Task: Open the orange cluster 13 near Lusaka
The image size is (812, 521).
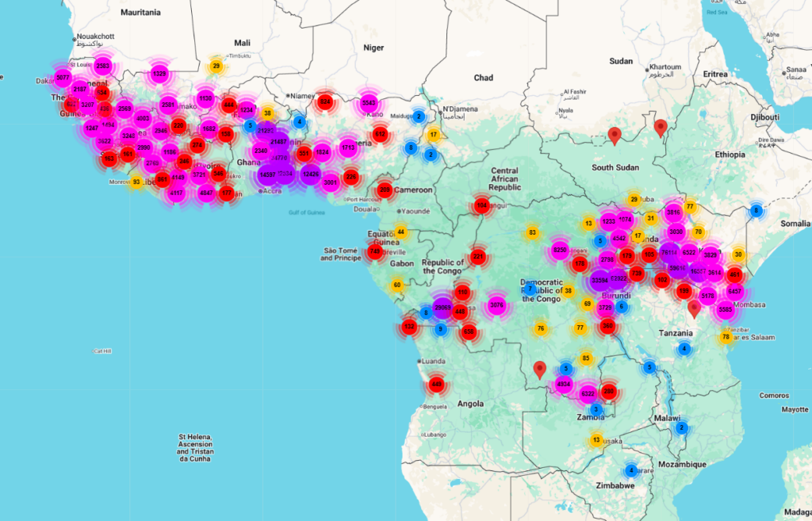Action: coord(596,440)
